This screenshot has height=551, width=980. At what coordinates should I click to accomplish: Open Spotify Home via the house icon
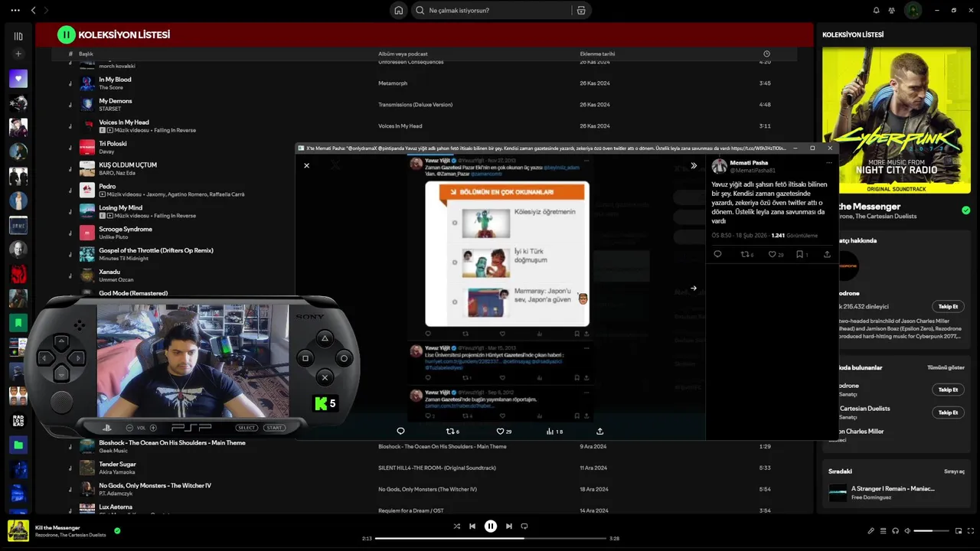pos(398,11)
